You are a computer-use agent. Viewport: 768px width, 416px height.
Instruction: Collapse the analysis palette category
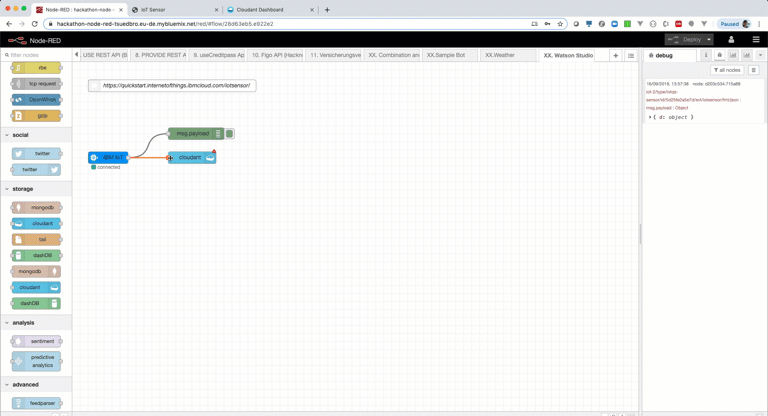tap(36, 322)
